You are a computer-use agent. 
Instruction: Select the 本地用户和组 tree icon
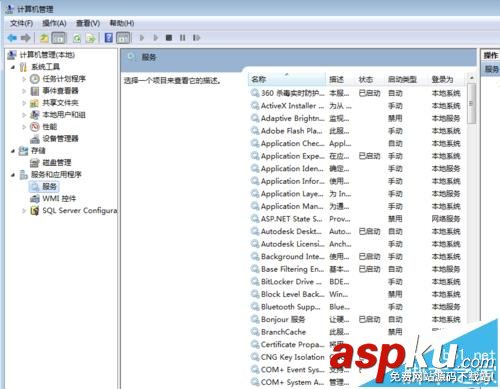[x=35, y=115]
